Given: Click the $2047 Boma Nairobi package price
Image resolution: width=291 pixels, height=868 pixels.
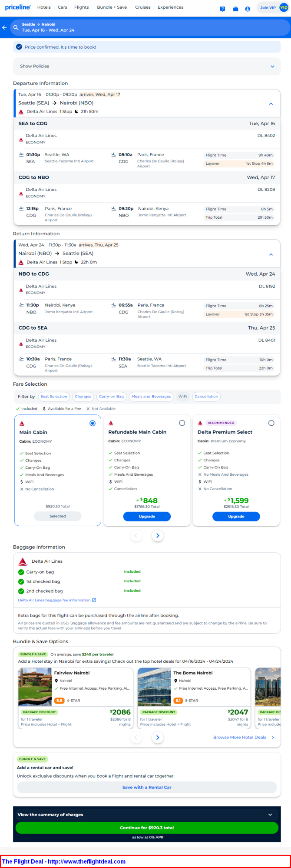Looking at the screenshot, I should tap(238, 712).
